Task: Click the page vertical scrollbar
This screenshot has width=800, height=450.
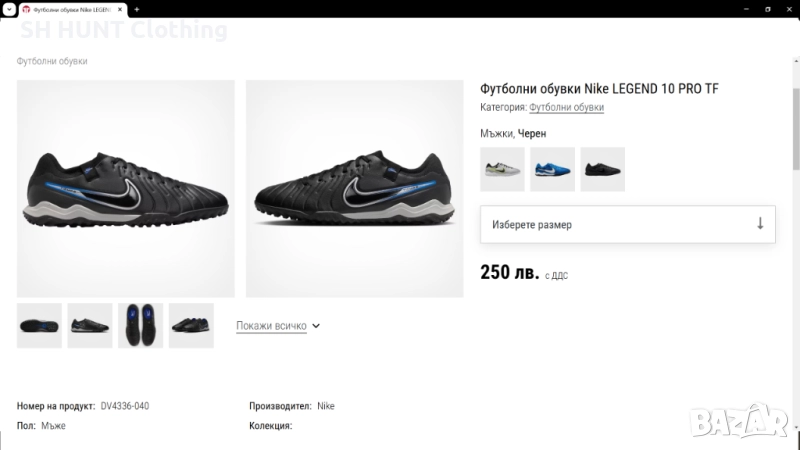Action: (x=795, y=130)
